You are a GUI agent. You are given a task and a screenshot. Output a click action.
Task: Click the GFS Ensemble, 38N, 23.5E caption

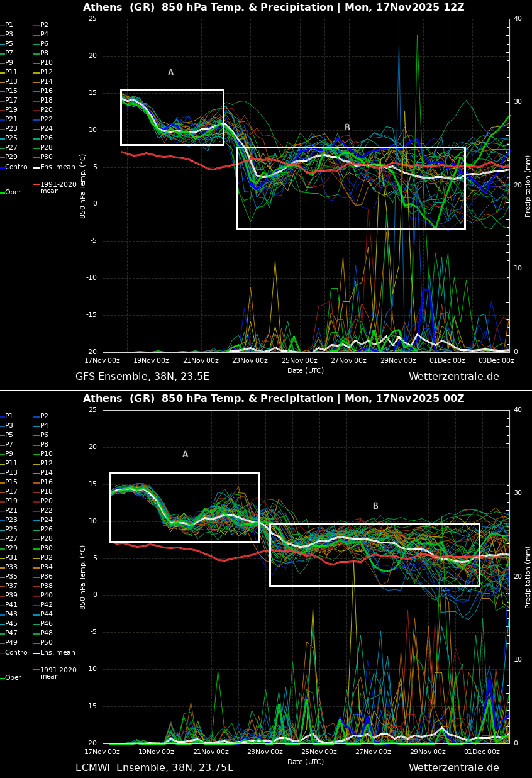click(x=142, y=377)
